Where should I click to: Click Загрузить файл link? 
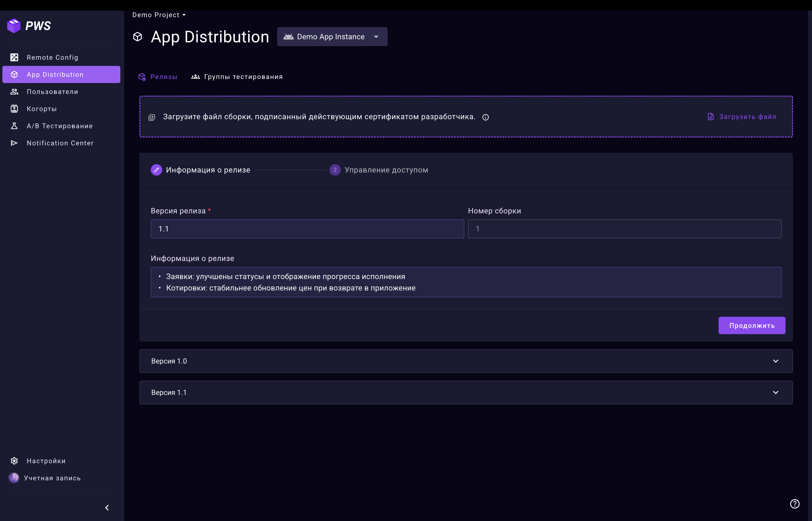(742, 117)
